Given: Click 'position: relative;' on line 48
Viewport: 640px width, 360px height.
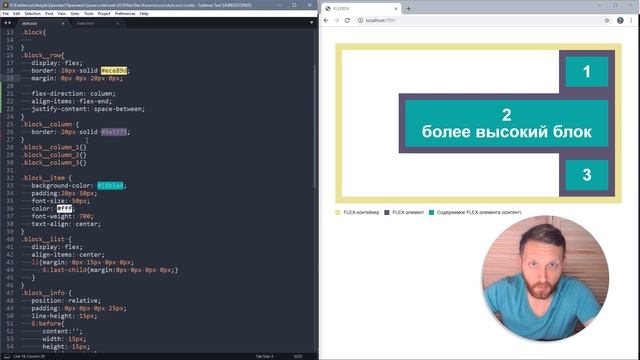Looking at the screenshot, I should [x=66, y=300].
